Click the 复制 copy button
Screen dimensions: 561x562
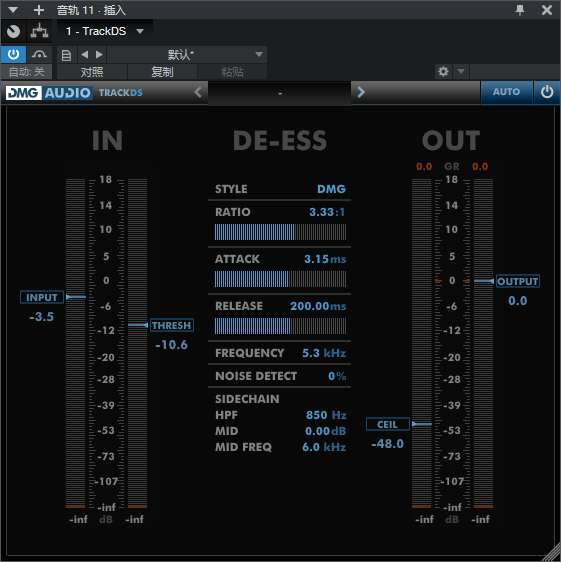click(162, 72)
